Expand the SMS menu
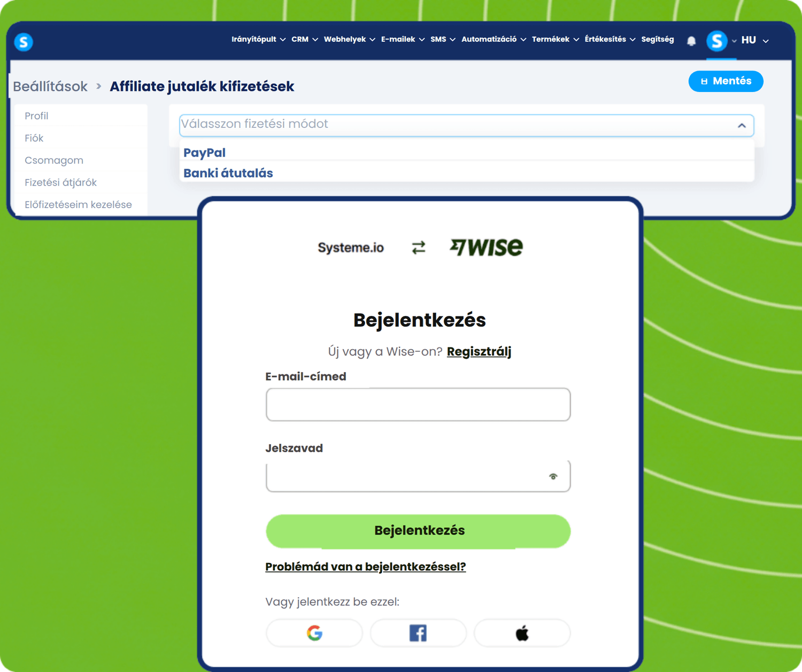 443,40
